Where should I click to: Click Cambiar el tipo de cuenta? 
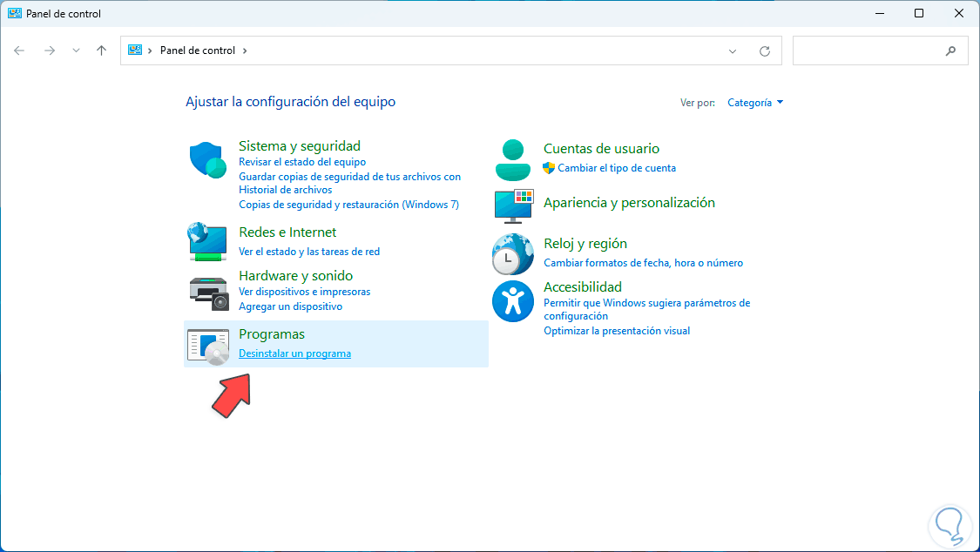617,168
